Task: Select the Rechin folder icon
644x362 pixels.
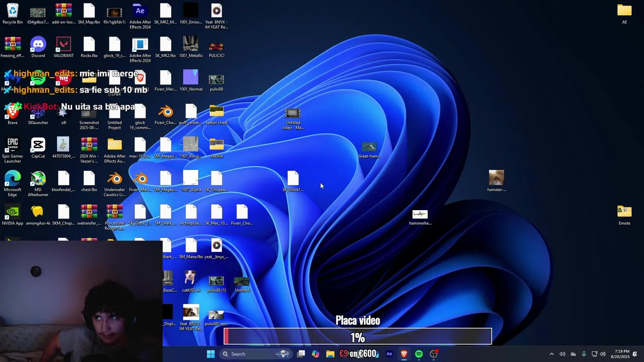Action: click(x=216, y=148)
